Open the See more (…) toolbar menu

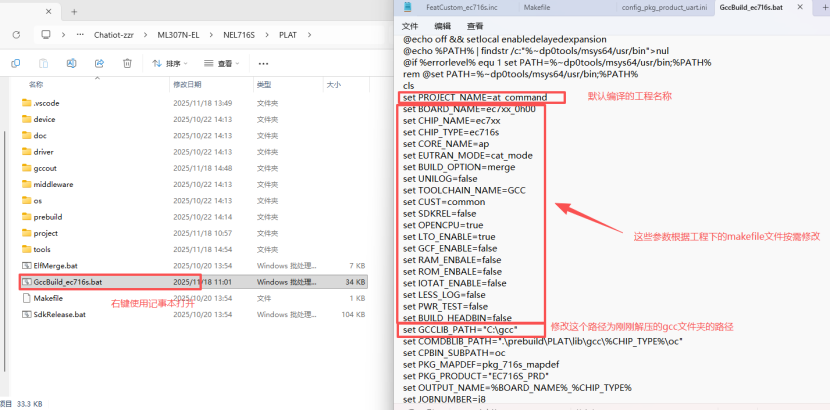pos(263,64)
